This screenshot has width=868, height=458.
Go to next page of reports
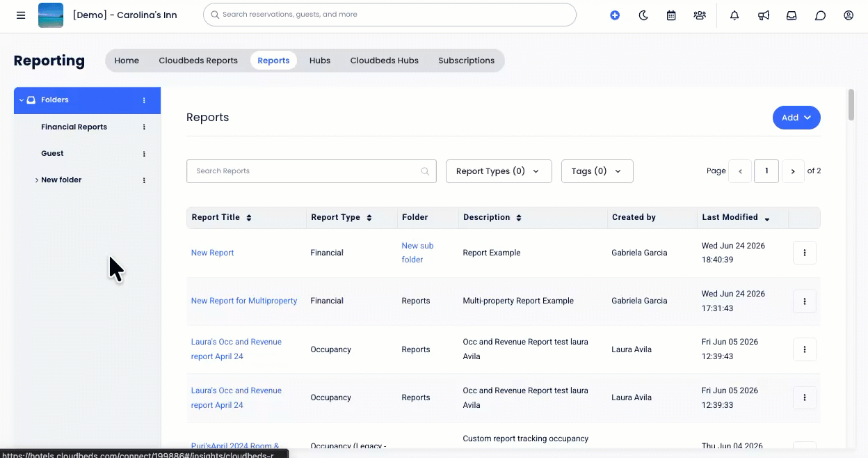793,171
